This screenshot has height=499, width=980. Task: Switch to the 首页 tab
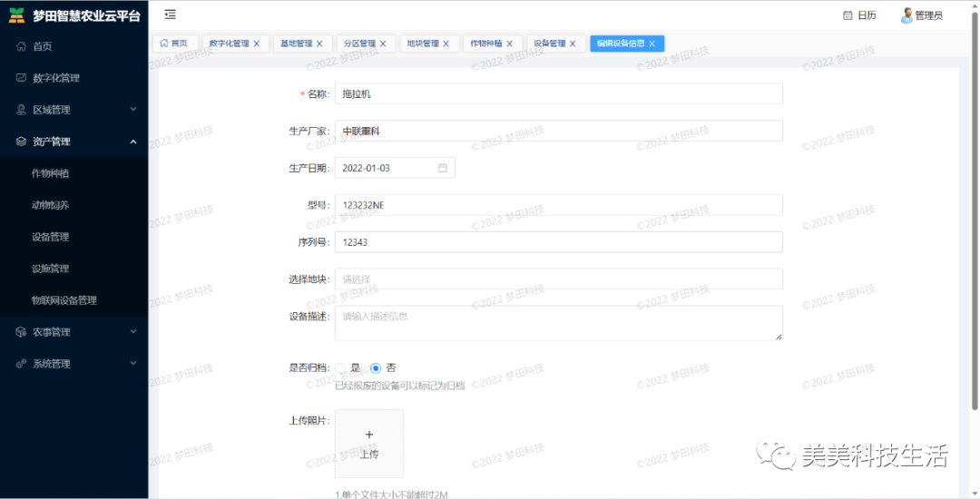click(174, 43)
